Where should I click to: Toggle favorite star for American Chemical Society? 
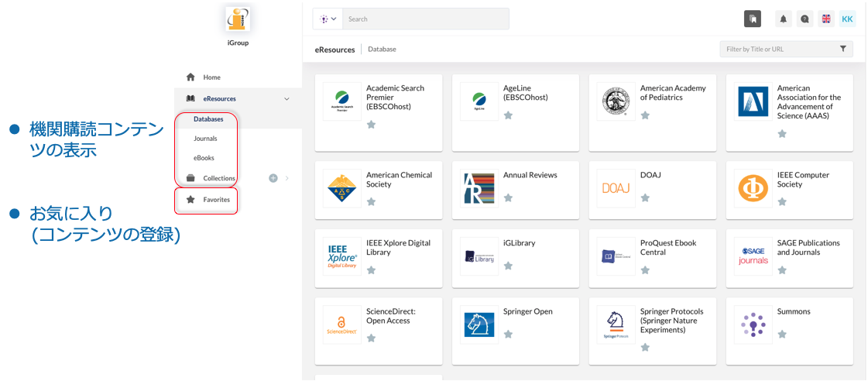click(x=372, y=202)
